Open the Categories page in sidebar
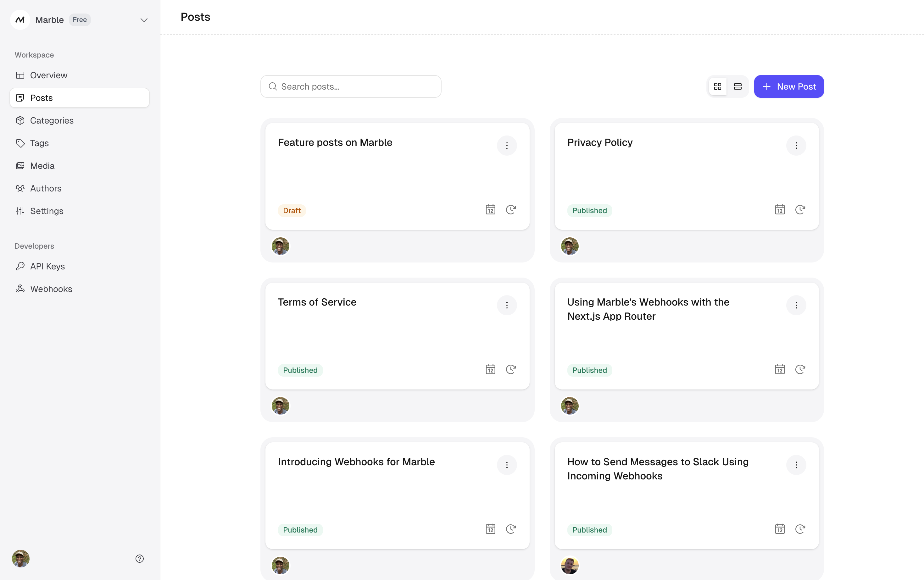The height and width of the screenshot is (580, 924). [51, 120]
